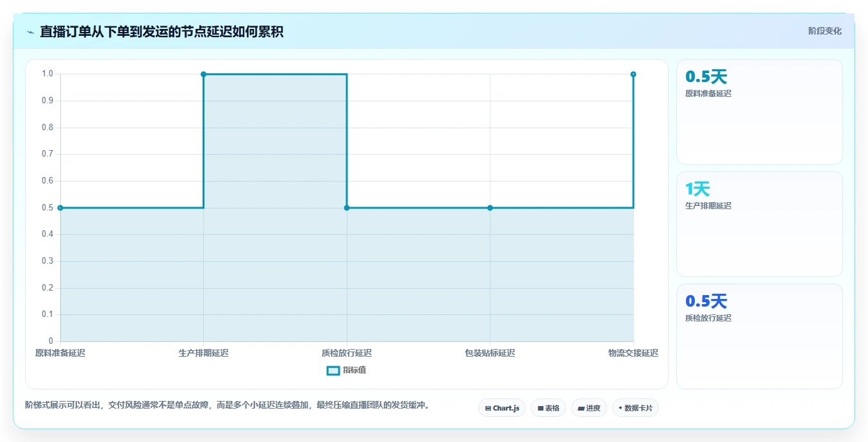The width and height of the screenshot is (868, 442).
Task: Click the 1.0 y-axis tick label
Action: pos(48,74)
